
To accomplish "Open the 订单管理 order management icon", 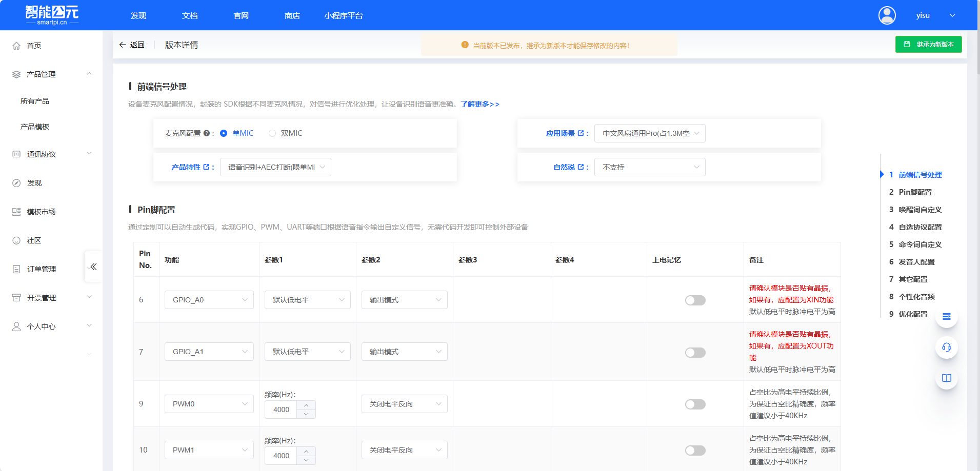I will [16, 269].
